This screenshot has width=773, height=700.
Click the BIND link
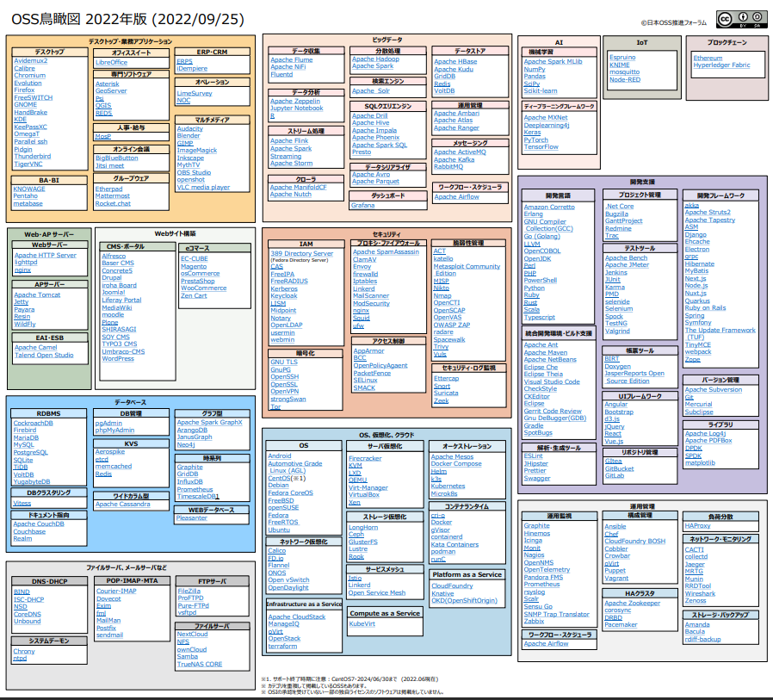[22, 592]
